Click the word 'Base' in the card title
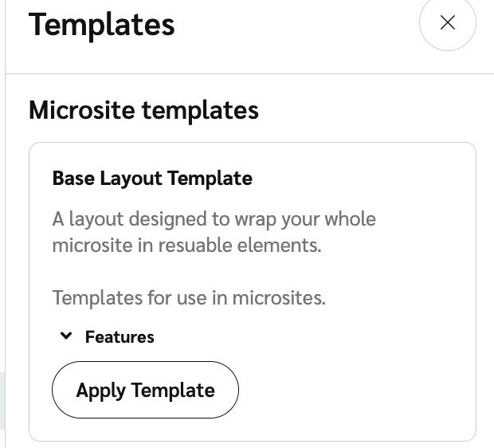The width and height of the screenshot is (494, 448). pyautogui.click(x=73, y=178)
